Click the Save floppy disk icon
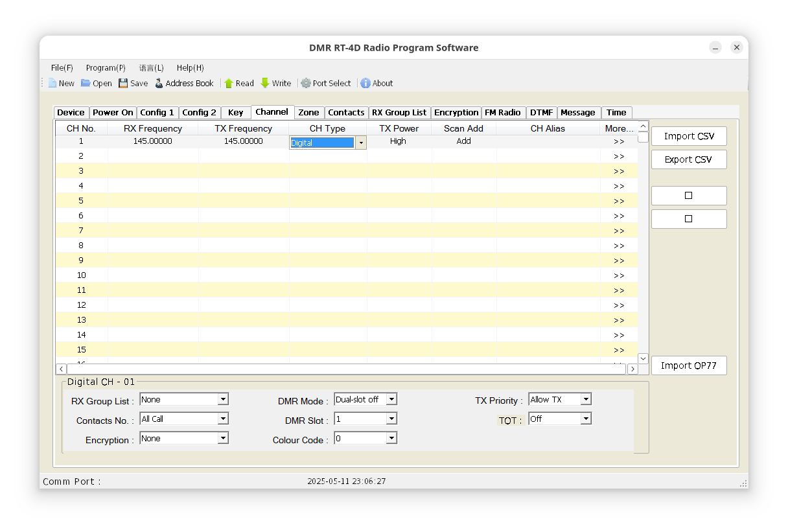788x532 pixels. [123, 83]
